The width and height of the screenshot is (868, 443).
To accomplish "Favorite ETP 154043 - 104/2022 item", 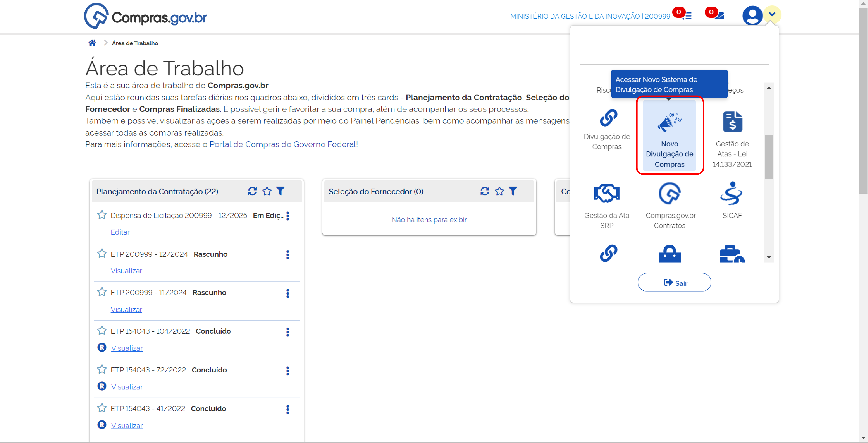I will pos(102,330).
